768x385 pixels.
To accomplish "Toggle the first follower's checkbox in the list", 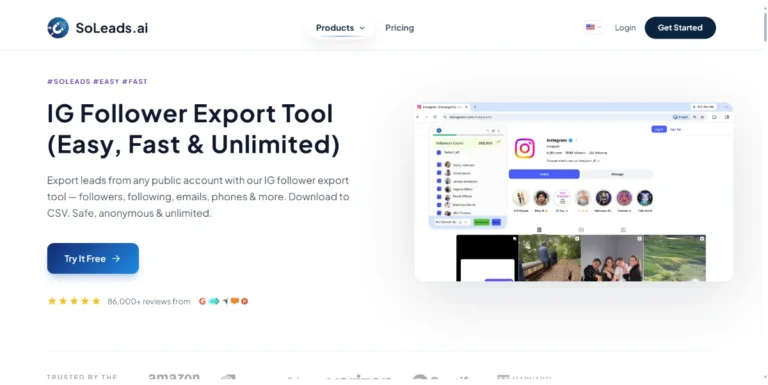I will 438,165.
